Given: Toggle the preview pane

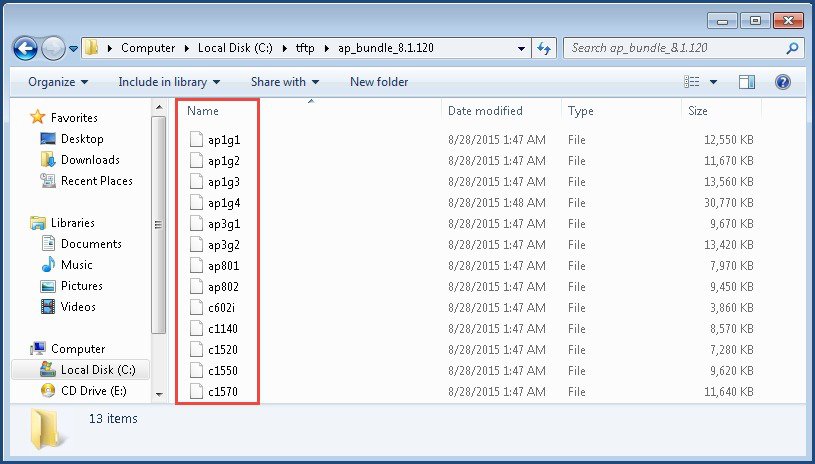Looking at the screenshot, I should click(x=747, y=82).
